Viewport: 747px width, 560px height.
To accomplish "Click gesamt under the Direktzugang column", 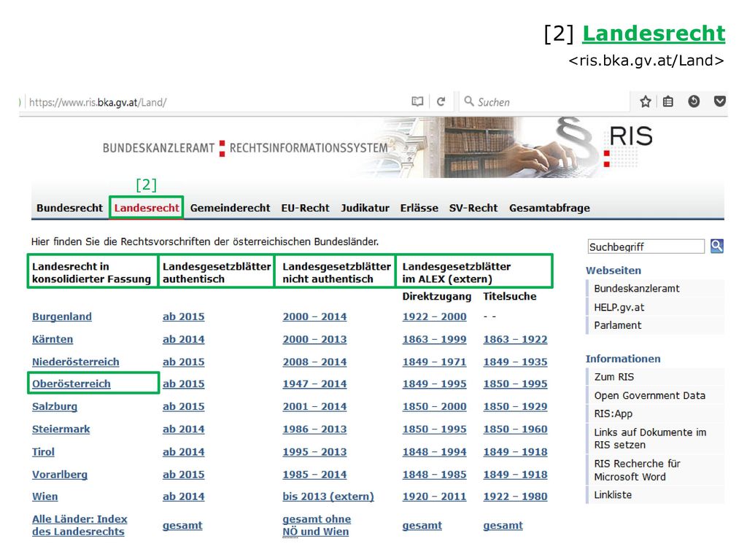I will click(x=422, y=526).
